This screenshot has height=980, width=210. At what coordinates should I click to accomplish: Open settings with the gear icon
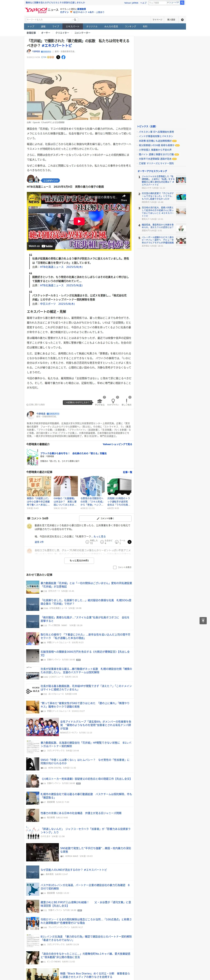[x=182, y=20]
